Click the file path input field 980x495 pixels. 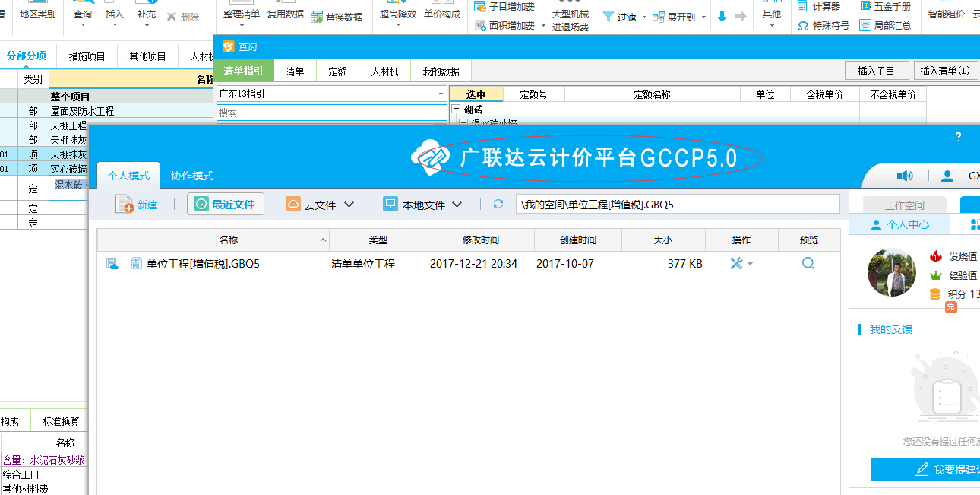click(678, 204)
